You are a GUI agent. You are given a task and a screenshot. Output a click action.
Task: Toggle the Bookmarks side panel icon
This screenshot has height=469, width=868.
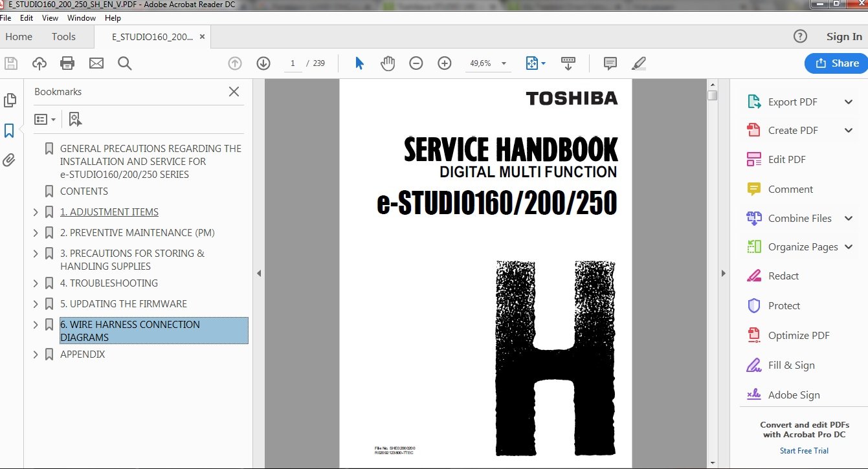(x=10, y=131)
